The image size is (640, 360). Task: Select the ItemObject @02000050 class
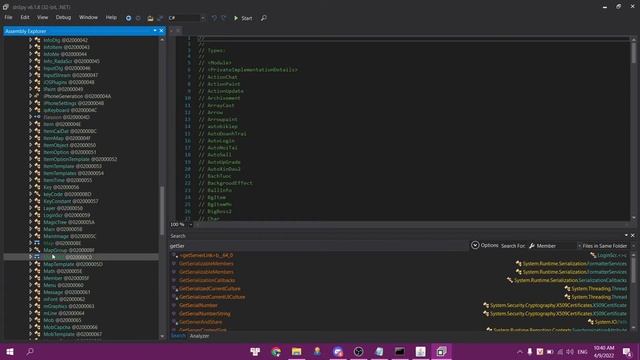[x=69, y=145]
